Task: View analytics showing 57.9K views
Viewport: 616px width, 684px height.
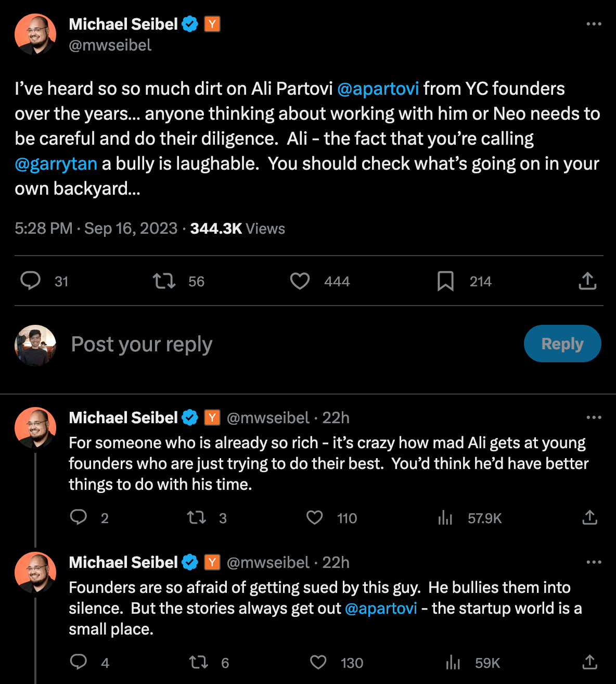Action: click(x=445, y=518)
